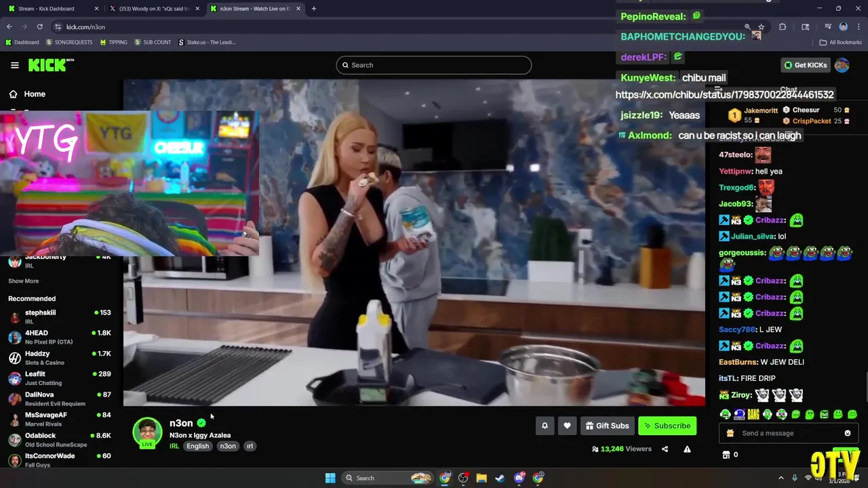This screenshot has width=868, height=488.
Task: Open ItsConnorWade Fall Guys channel
Action: point(60,460)
